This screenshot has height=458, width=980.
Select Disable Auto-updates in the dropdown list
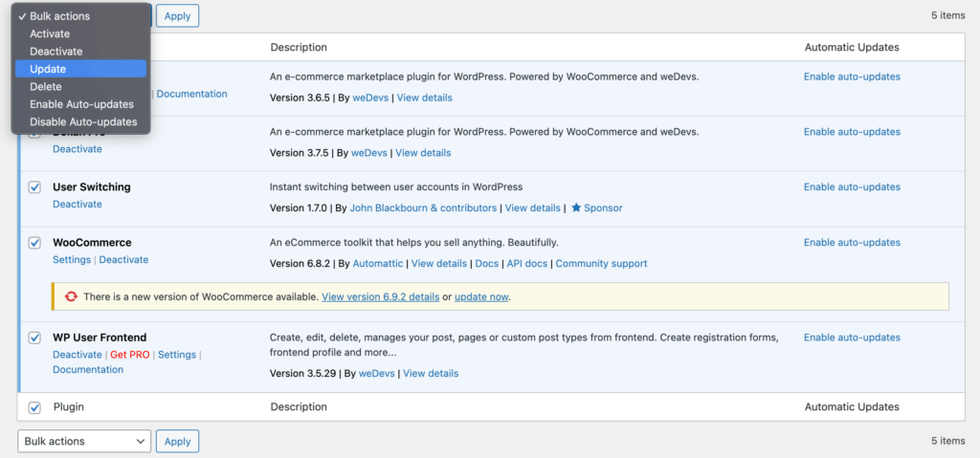pyautogui.click(x=80, y=121)
